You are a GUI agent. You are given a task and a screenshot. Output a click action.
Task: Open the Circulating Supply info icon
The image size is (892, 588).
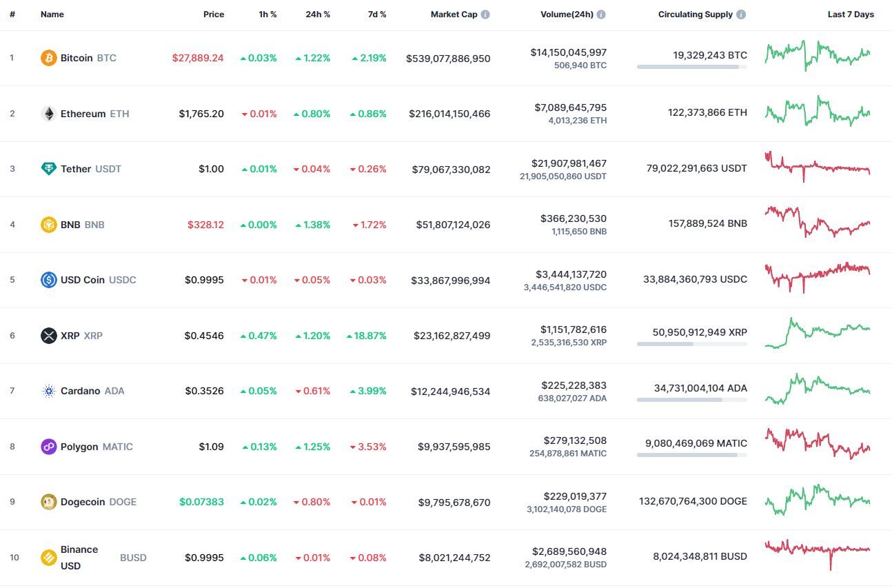pyautogui.click(x=741, y=14)
